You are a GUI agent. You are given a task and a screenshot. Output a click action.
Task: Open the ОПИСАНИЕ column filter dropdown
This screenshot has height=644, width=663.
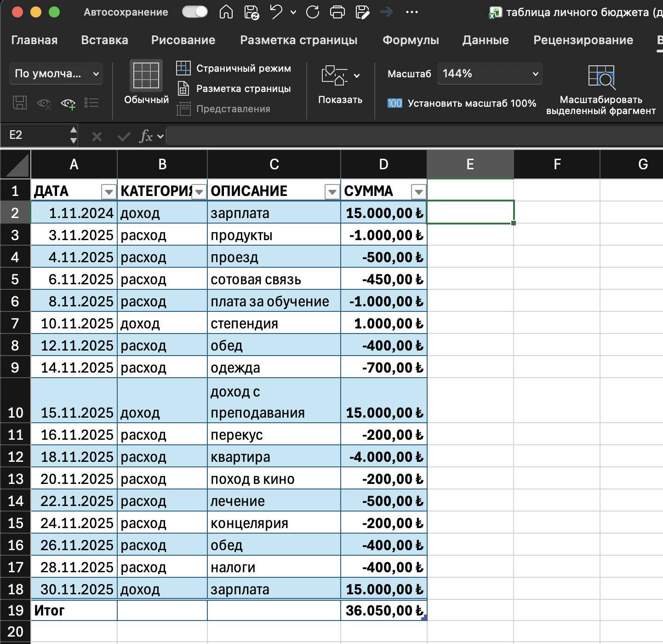(x=332, y=191)
